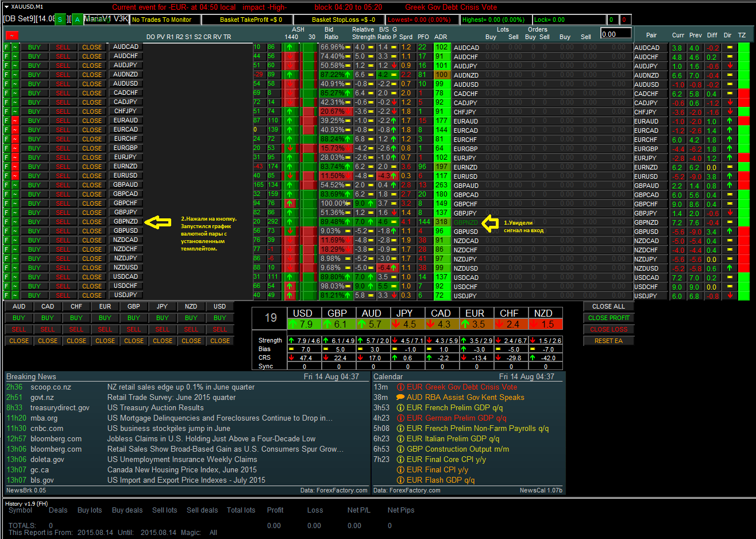
Task: Toggle the F button in the USDJPY row
Action: click(x=6, y=295)
